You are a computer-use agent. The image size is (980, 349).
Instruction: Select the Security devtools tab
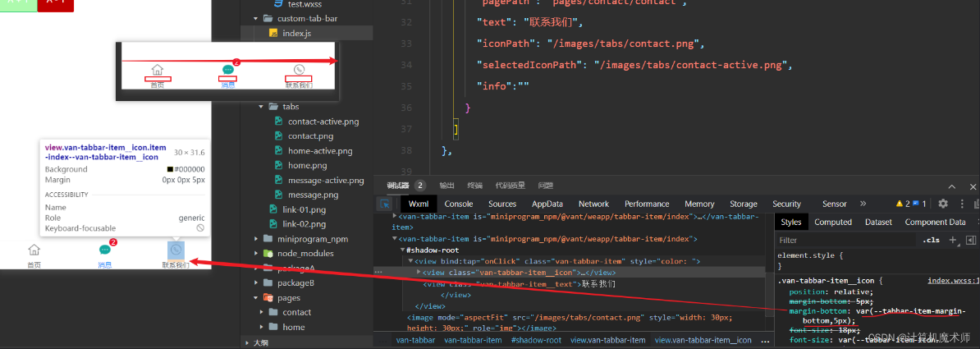(x=786, y=204)
